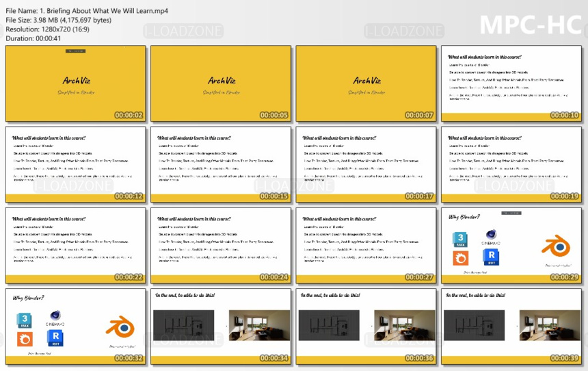Click the 3ds Max icon in the 00:00:32 frame
Screen dimensions: 588x371
click(x=25, y=320)
